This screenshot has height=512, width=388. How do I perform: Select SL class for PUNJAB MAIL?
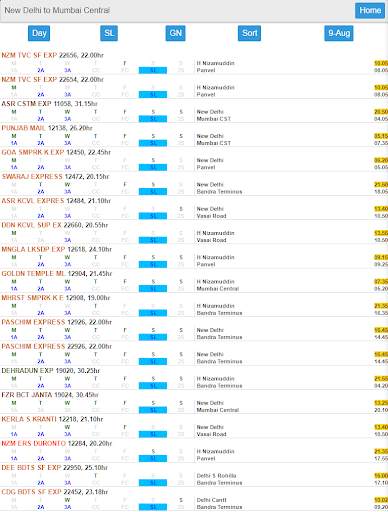coord(153,143)
